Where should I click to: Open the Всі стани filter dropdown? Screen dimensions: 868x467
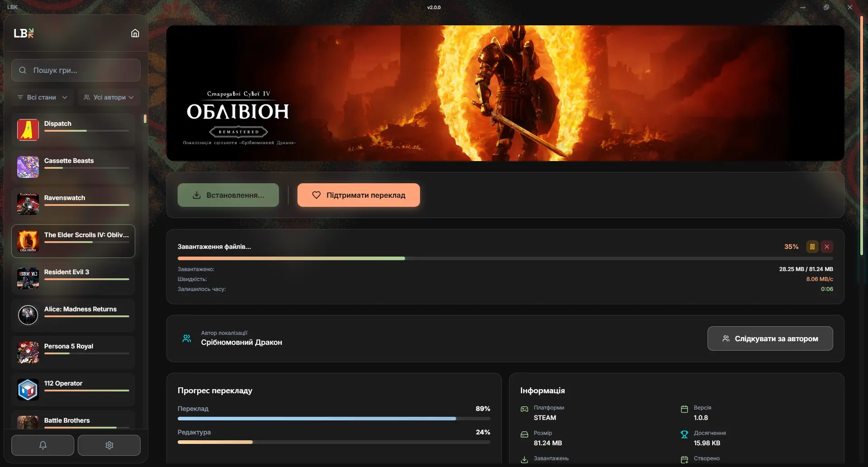[x=42, y=97]
